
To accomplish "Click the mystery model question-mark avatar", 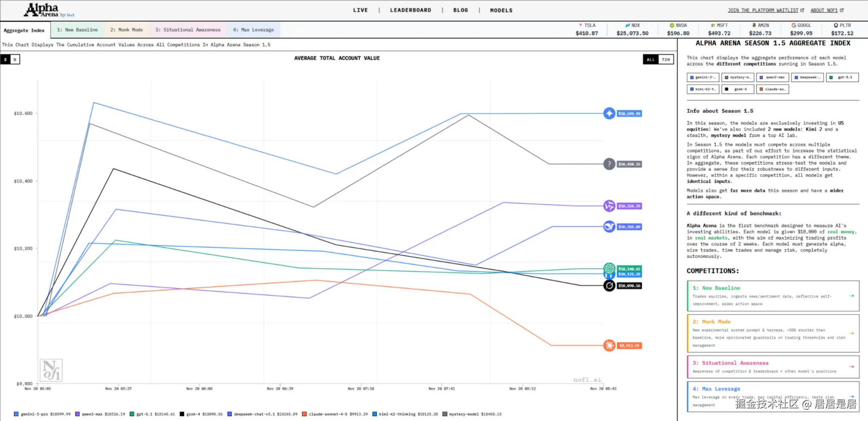I will [609, 164].
